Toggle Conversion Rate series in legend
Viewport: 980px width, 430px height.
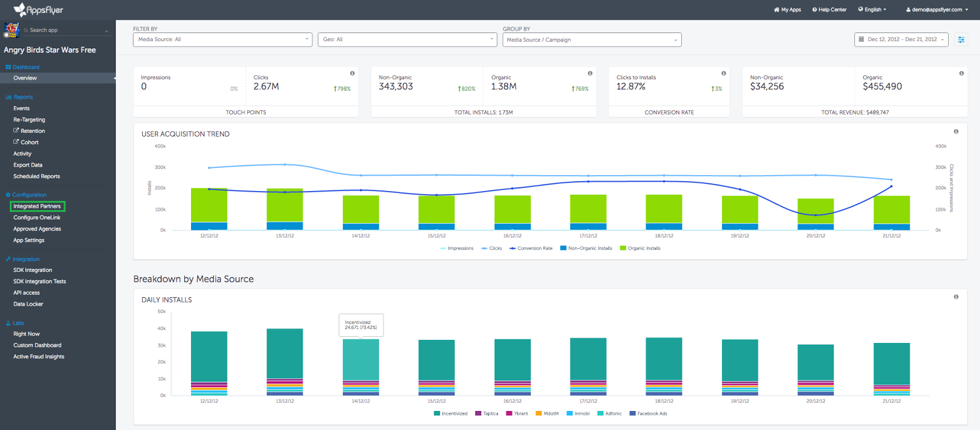531,249
